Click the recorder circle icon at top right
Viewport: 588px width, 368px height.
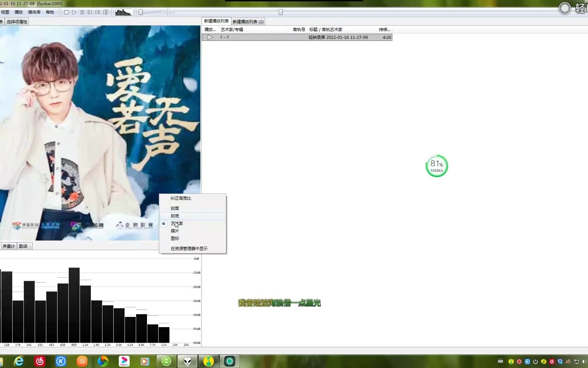point(565,8)
